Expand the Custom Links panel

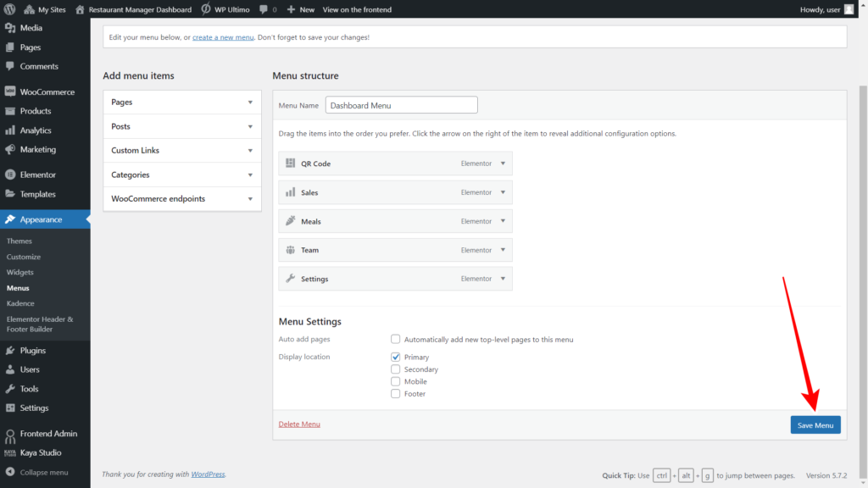coord(181,151)
